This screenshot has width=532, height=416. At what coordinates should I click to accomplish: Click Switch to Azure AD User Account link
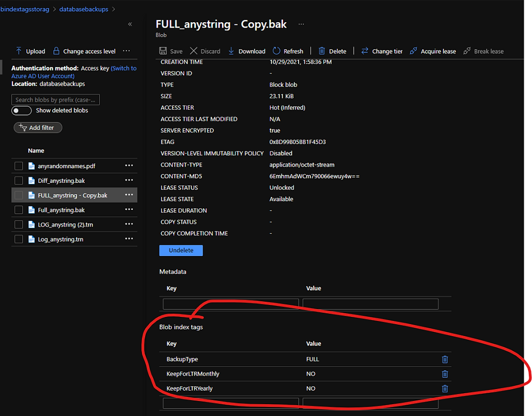pos(74,72)
